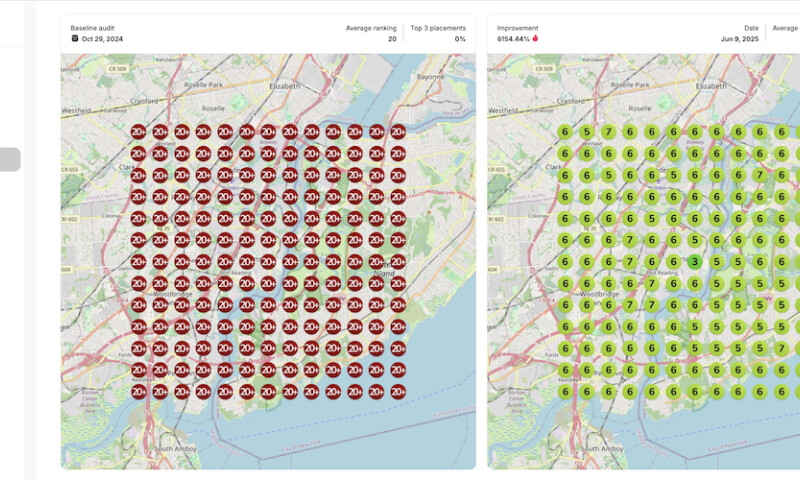Click the Improvement 6154.44% value
800x480 pixels.
click(x=513, y=39)
